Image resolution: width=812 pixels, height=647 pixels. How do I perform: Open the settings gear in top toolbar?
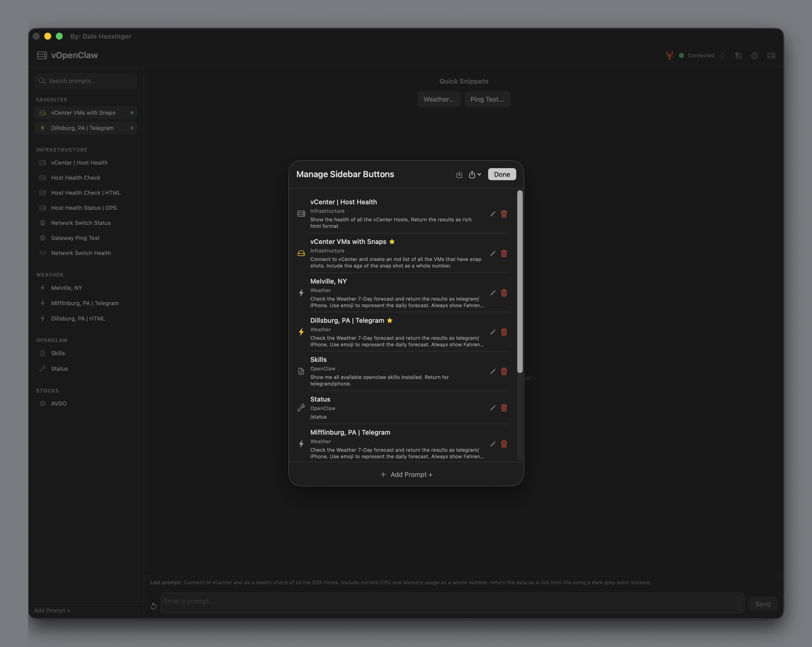point(754,56)
